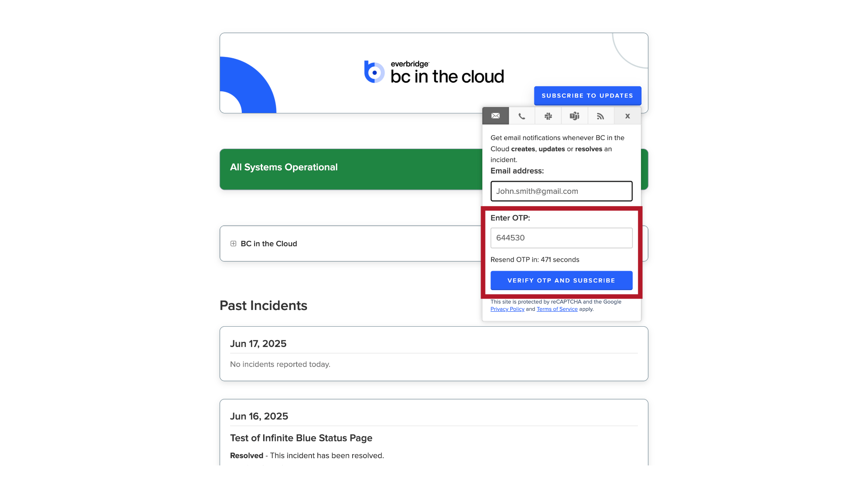Click the All Systems Operational banner text
The height and width of the screenshot is (488, 868).
pos(284,167)
